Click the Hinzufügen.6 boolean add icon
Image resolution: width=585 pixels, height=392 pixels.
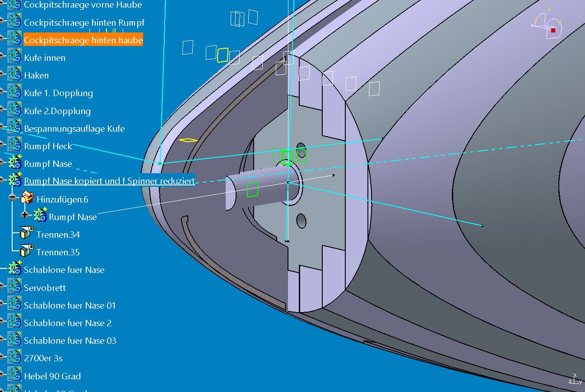(x=27, y=198)
